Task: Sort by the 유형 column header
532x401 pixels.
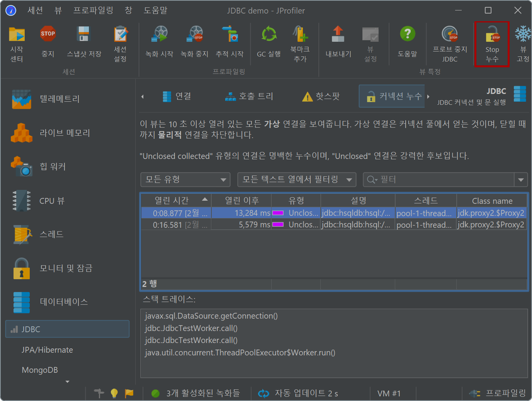Action: (x=296, y=201)
